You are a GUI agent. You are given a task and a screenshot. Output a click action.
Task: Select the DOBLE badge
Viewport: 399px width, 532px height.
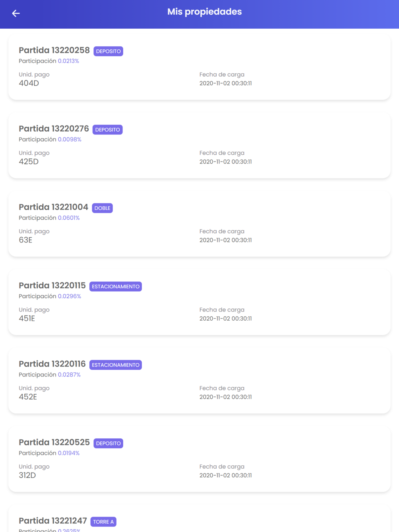tap(103, 208)
